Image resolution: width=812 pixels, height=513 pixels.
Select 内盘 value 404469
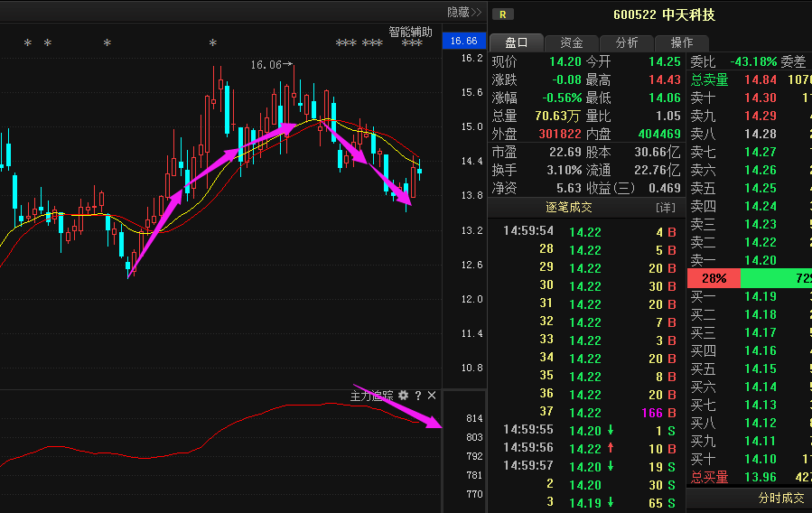(x=659, y=134)
